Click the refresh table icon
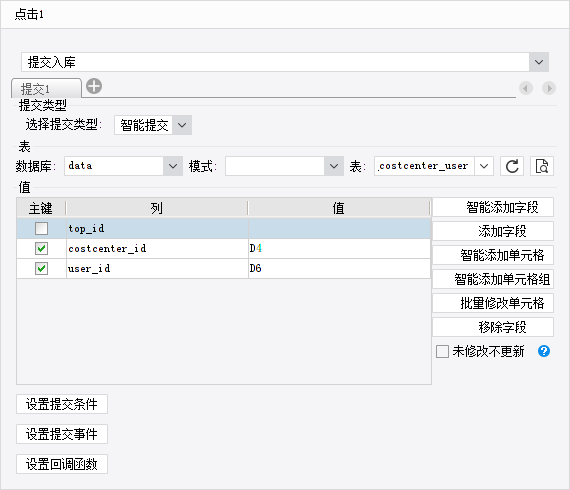Screen dimensions: 570x490 pyautogui.click(x=512, y=166)
